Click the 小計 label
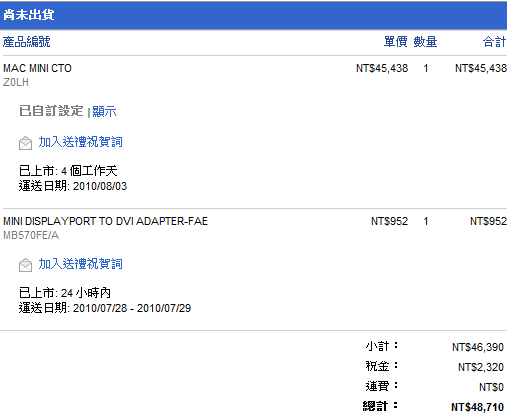This screenshot has height=416, width=507. pyautogui.click(x=382, y=346)
